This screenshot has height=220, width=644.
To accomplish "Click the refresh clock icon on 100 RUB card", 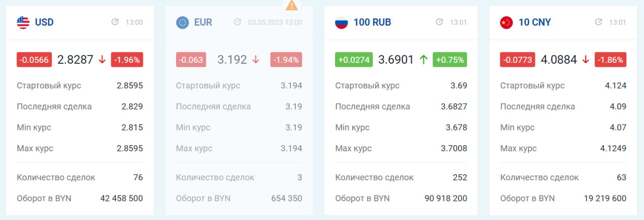I will pyautogui.click(x=439, y=22).
